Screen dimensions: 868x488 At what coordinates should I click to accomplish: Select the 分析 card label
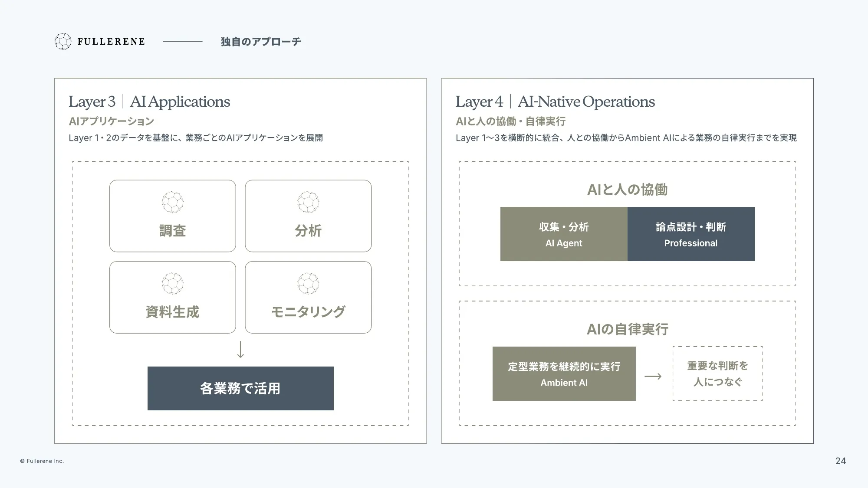[308, 231]
